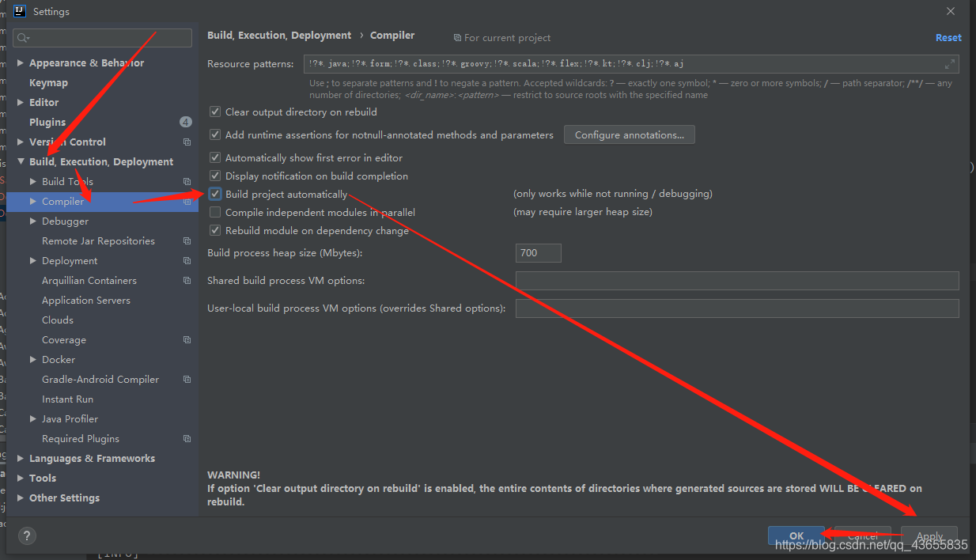Expand the Debugger node arrow

click(x=33, y=221)
